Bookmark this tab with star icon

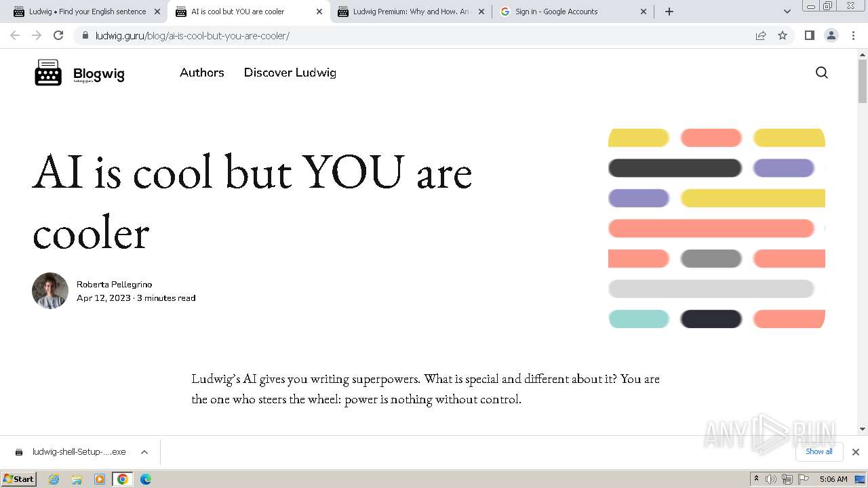point(783,35)
